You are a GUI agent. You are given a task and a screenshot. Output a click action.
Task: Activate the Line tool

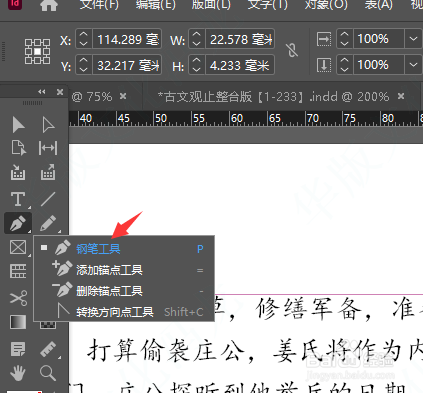pos(48,199)
